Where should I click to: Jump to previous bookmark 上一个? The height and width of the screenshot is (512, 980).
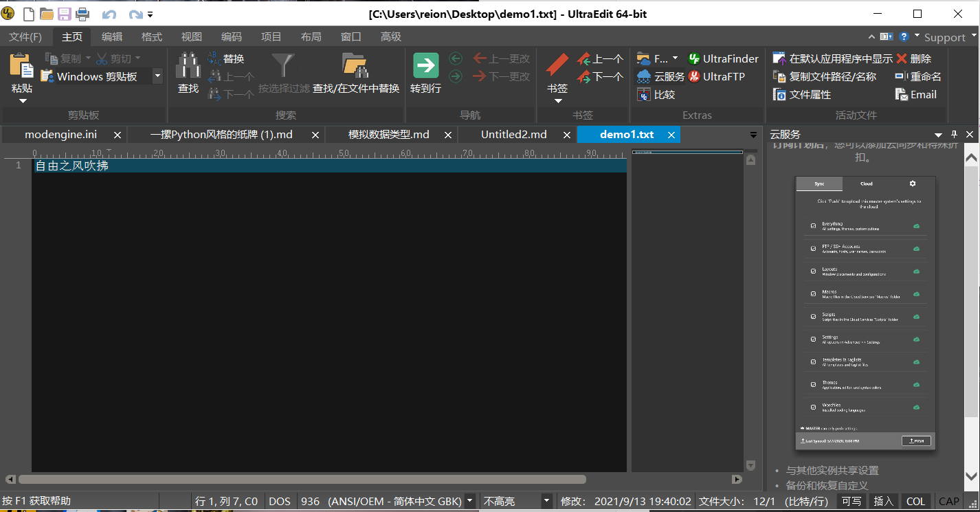pyautogui.click(x=600, y=58)
